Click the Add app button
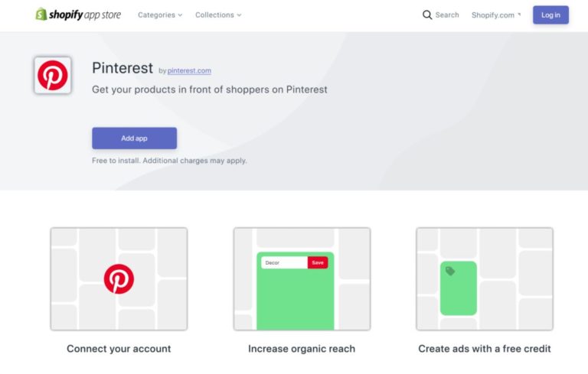This screenshot has width=588, height=374. click(134, 138)
